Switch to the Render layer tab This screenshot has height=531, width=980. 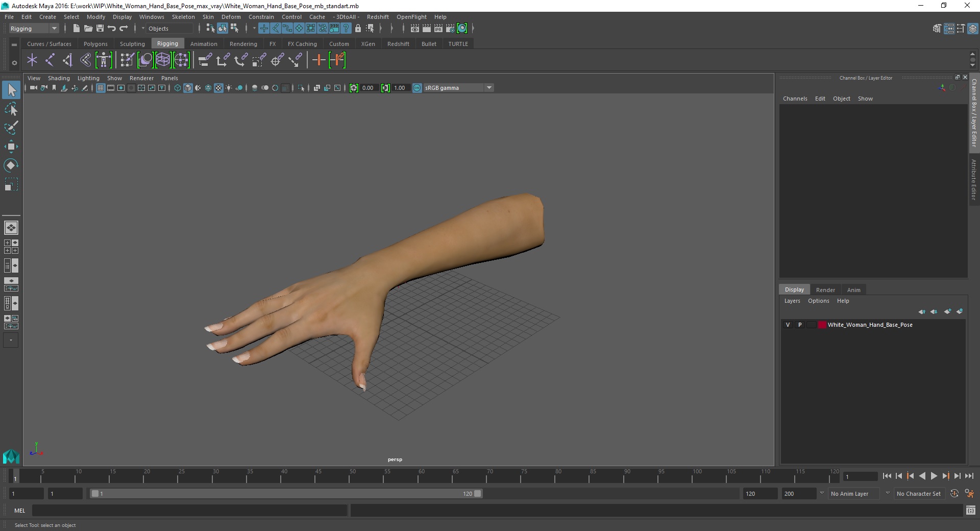pyautogui.click(x=825, y=290)
